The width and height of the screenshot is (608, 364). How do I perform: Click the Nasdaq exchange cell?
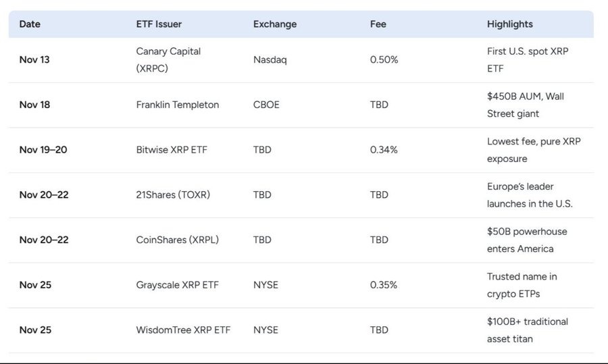pyautogui.click(x=270, y=59)
